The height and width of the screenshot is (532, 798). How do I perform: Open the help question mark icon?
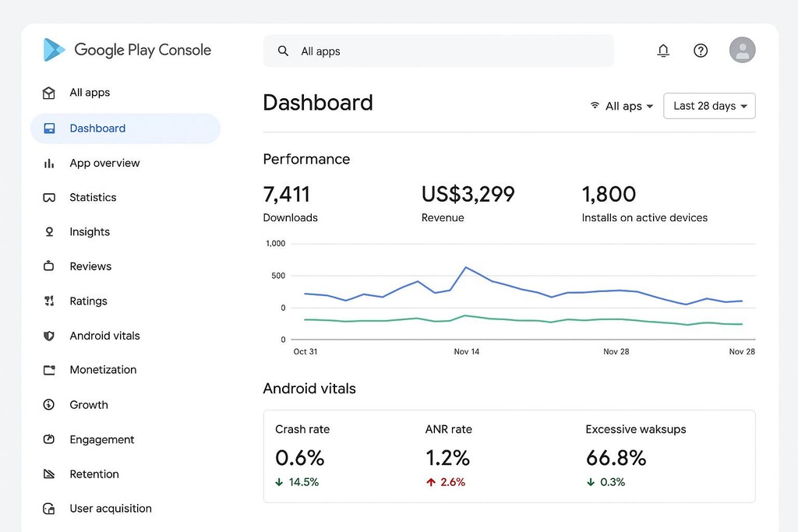[x=701, y=51]
